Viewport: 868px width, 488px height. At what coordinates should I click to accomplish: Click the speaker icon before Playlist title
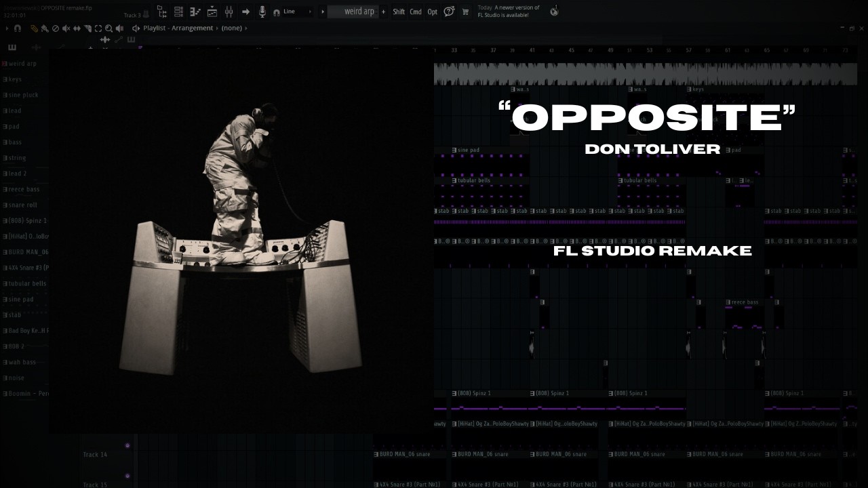136,28
